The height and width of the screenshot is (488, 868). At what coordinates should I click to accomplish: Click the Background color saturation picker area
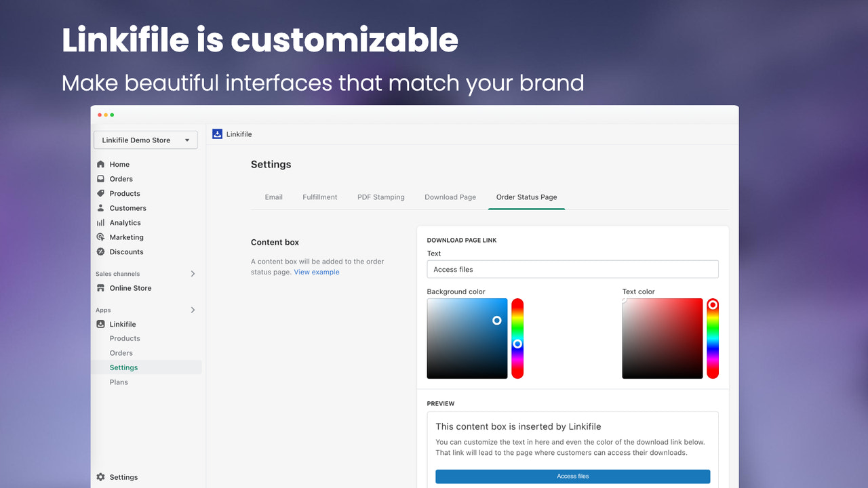tap(467, 338)
